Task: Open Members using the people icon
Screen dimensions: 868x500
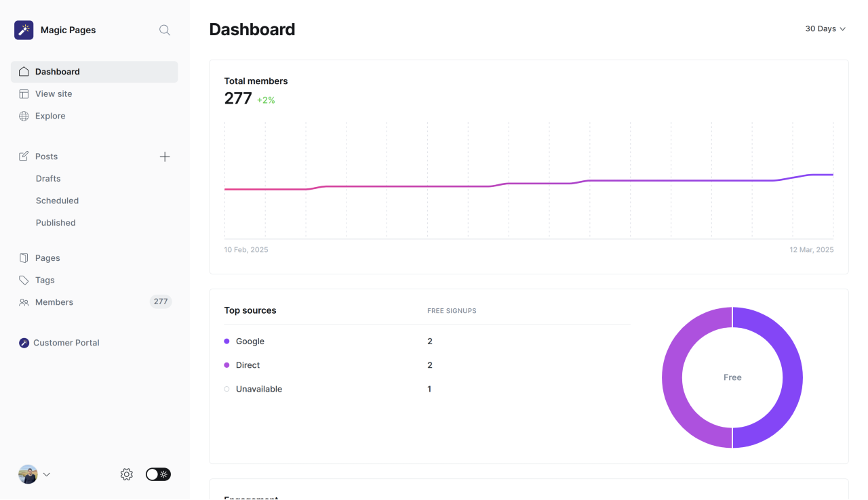Action: (23, 302)
